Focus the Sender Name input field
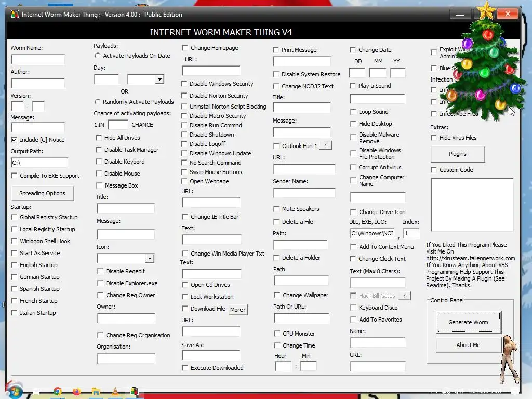 point(304,193)
